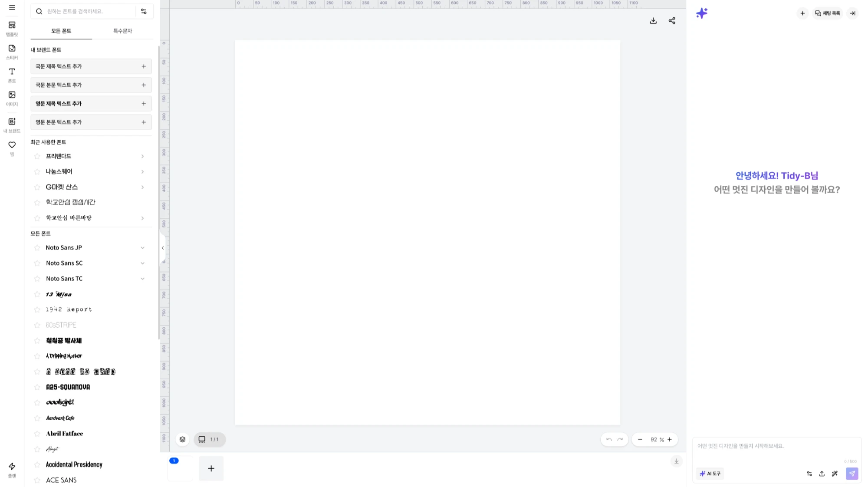Open the AI 도구 tools button
This screenshot has height=487, width=868.
pos(710,474)
